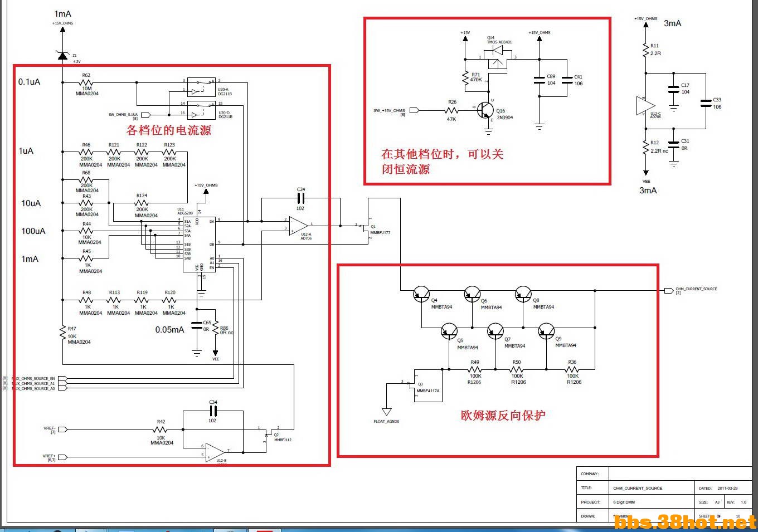Image resolution: width=758 pixels, height=532 pixels.
Task: Select capacitor C24 102
Action: pos(301,198)
